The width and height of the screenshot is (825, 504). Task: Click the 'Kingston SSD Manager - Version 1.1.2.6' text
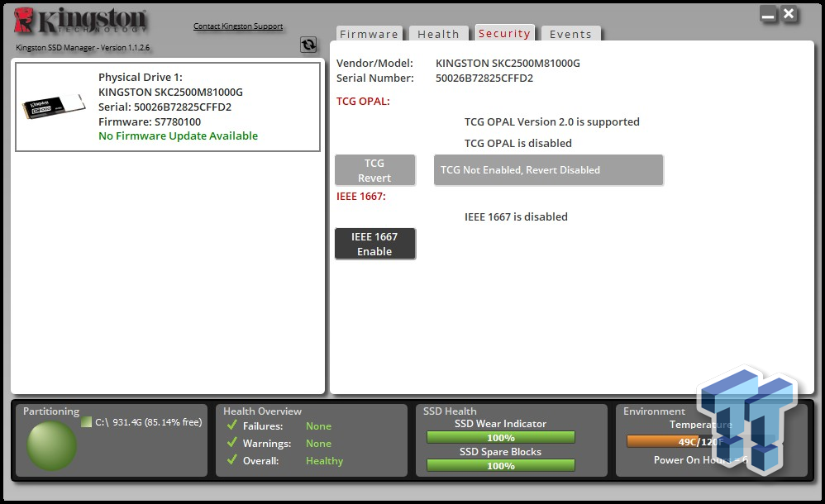[x=83, y=47]
